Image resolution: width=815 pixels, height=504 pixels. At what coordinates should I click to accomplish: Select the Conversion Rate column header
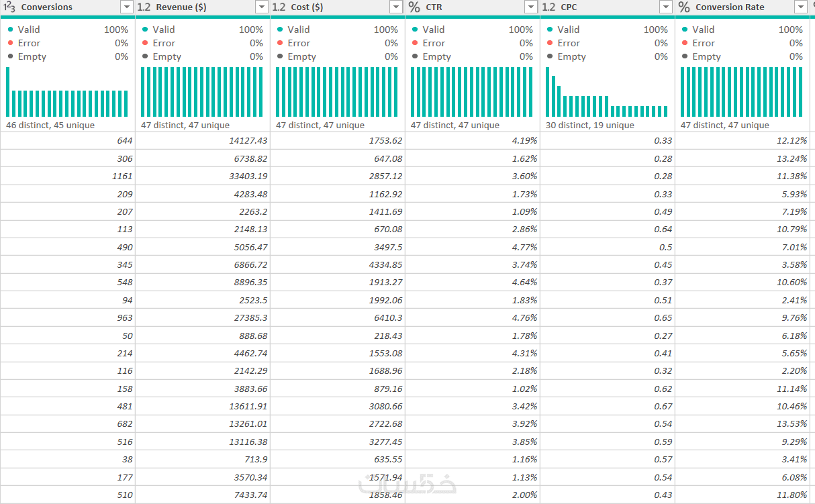click(730, 7)
